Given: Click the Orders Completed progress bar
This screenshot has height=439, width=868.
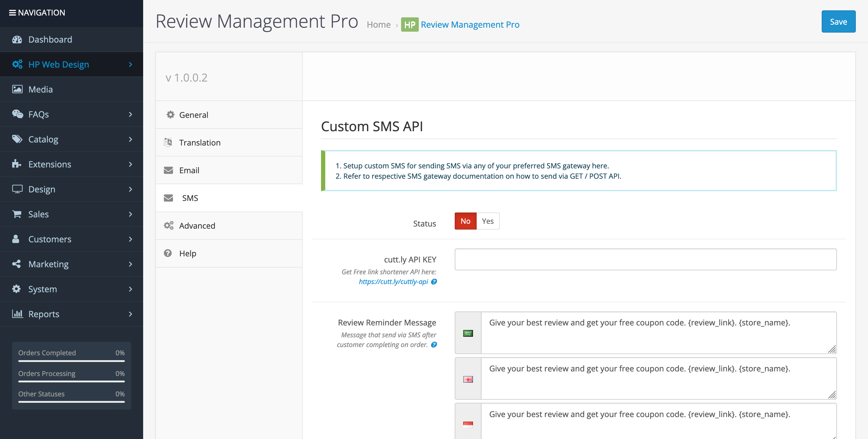Looking at the screenshot, I should point(71,361).
